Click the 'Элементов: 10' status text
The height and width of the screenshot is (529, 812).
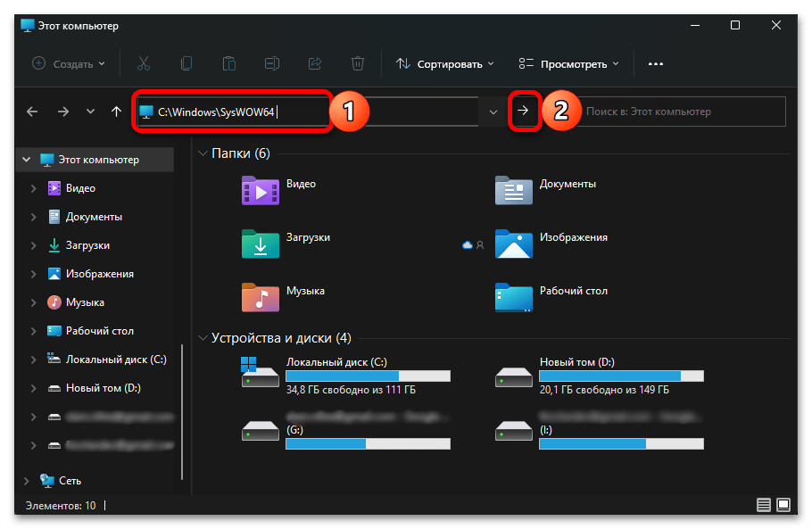(x=61, y=505)
